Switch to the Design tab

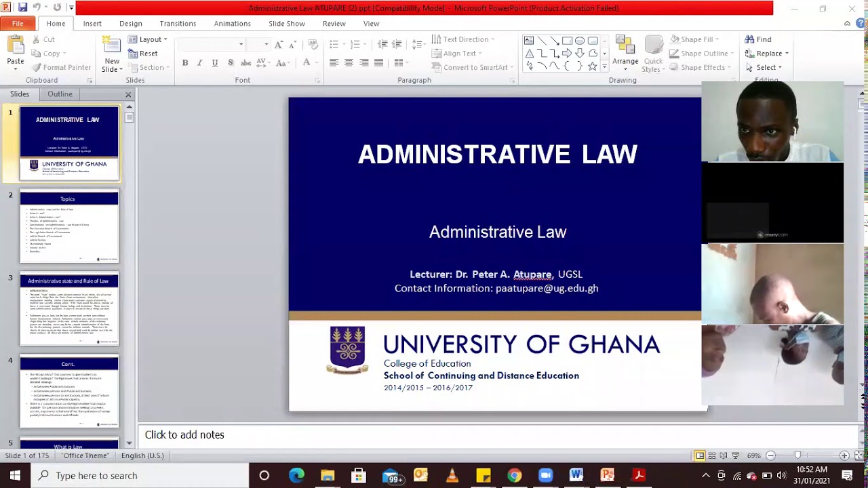click(131, 23)
